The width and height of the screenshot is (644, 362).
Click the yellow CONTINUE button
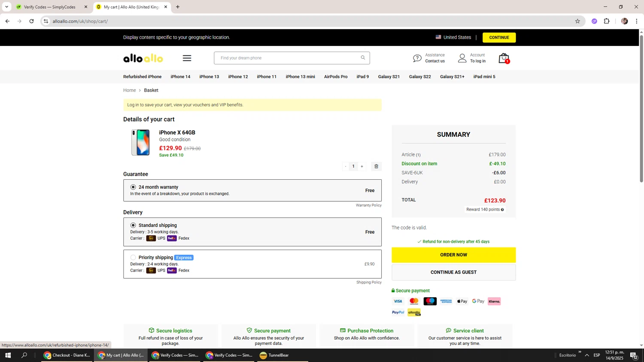(499, 37)
